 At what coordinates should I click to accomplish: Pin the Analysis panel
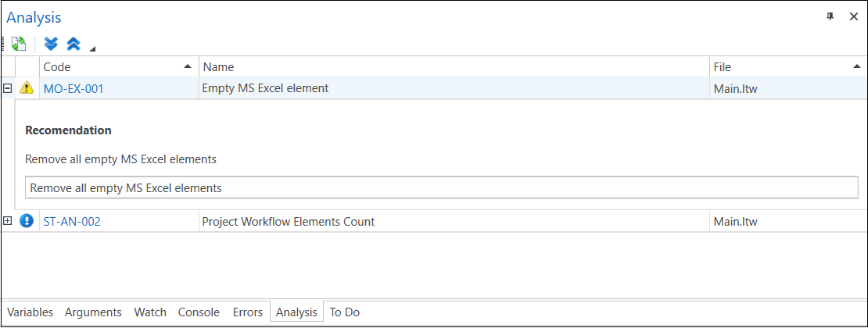point(830,16)
